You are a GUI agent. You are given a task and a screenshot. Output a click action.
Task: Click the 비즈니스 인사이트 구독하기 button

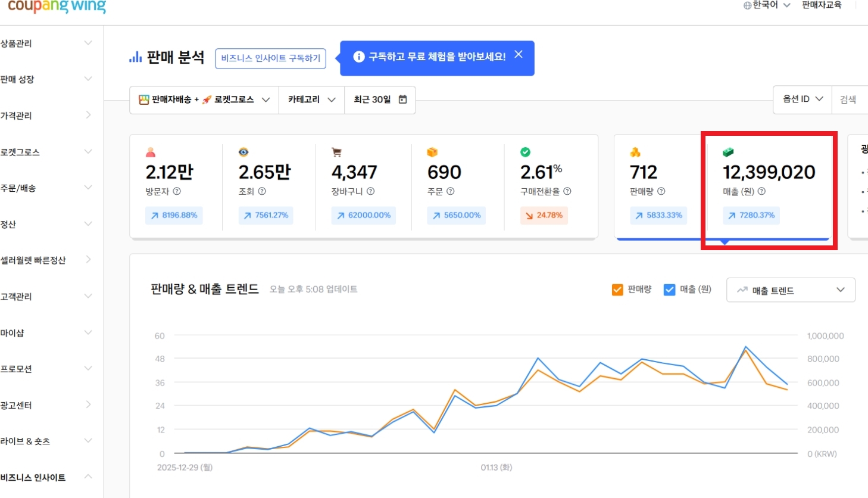pos(270,58)
